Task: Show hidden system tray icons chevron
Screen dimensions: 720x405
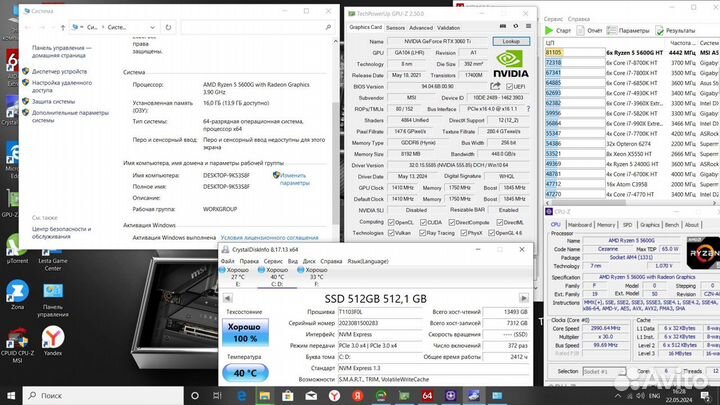Action: coord(618,395)
